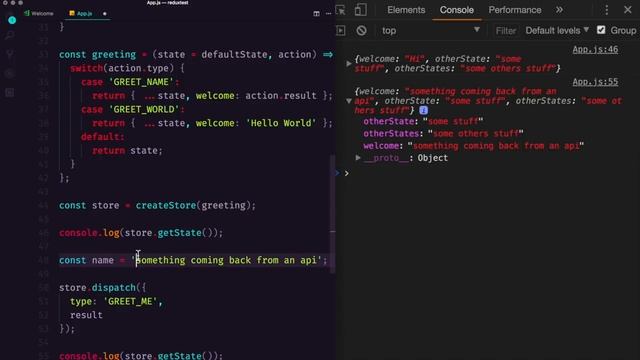Toggle the DevTools device toolbar

click(x=360, y=10)
